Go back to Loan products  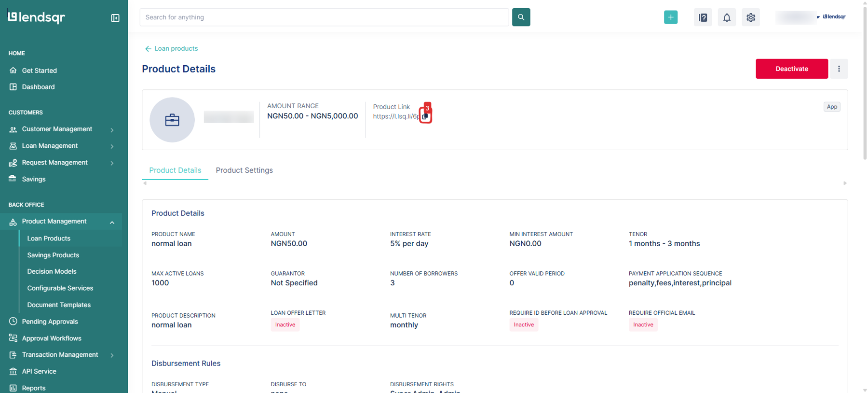pos(171,49)
